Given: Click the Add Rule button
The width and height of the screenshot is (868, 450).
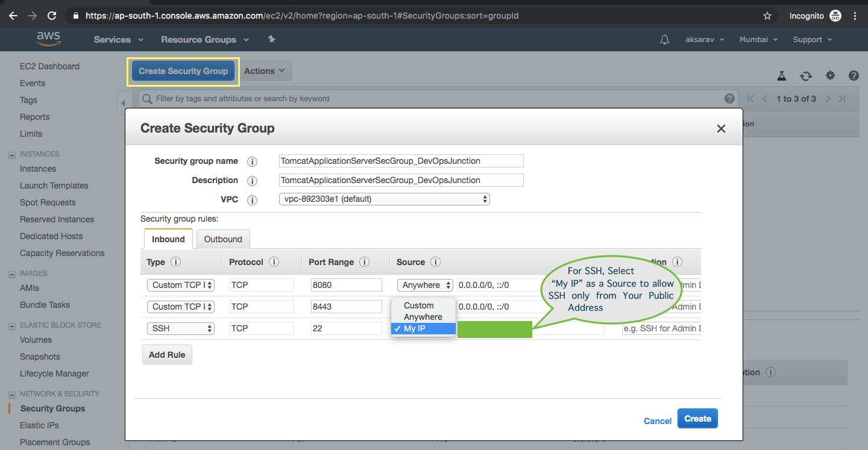Looking at the screenshot, I should click(x=167, y=355).
